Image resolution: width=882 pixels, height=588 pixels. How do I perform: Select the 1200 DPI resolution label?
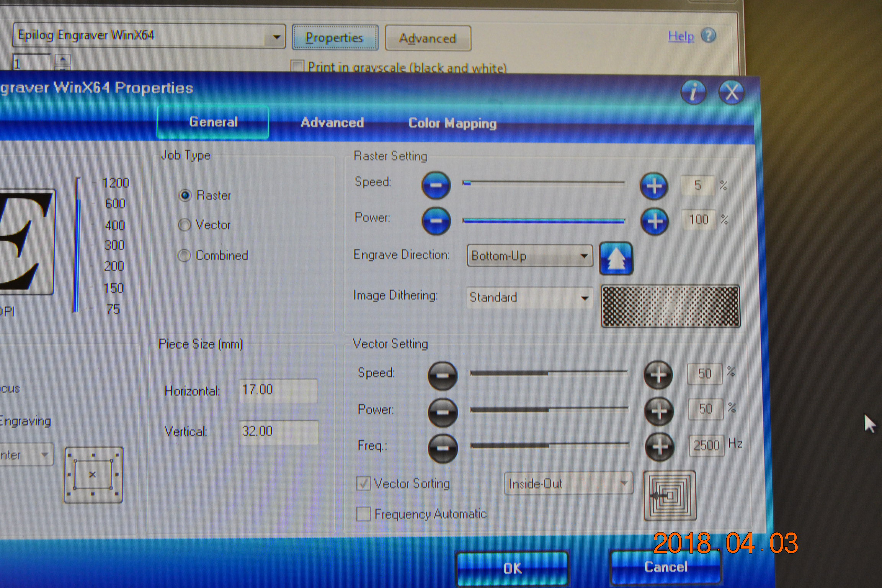(x=116, y=183)
